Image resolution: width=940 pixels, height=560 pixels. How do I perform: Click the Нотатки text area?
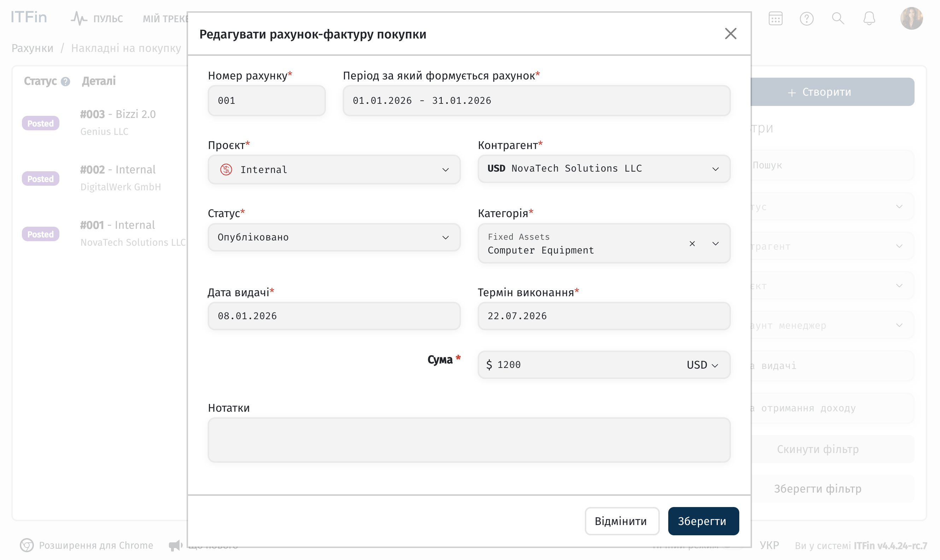click(x=469, y=440)
